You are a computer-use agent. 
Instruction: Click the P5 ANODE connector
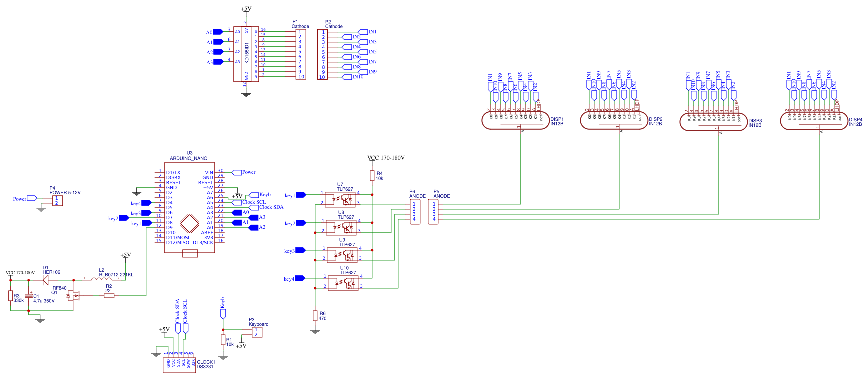pyautogui.click(x=433, y=212)
